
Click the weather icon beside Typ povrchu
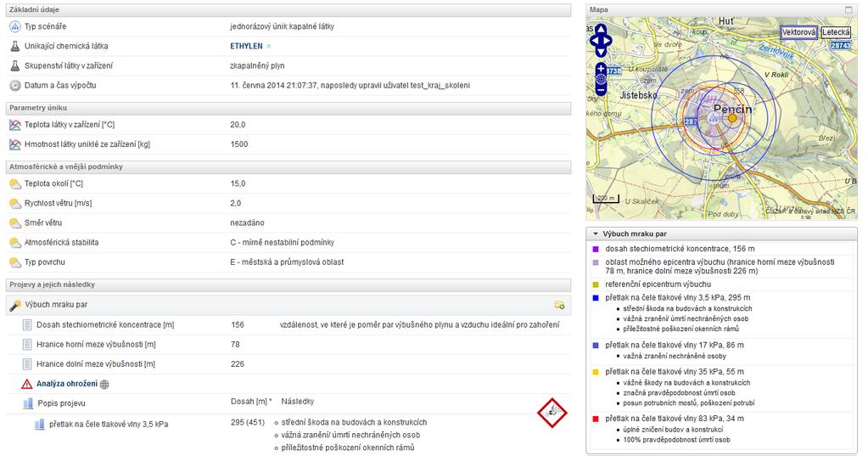click(15, 262)
